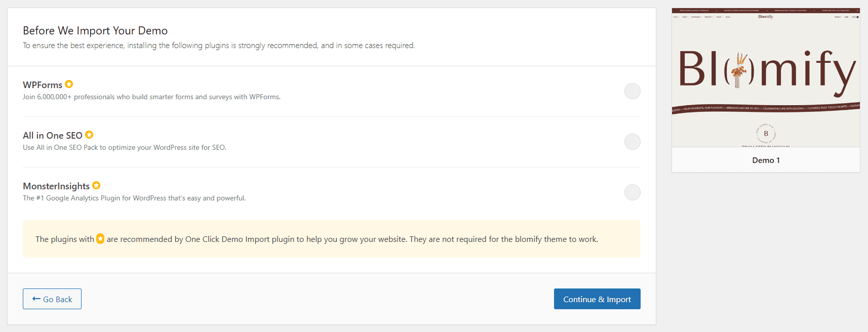Click the star badge next to MonsterInsights

pyautogui.click(x=96, y=185)
